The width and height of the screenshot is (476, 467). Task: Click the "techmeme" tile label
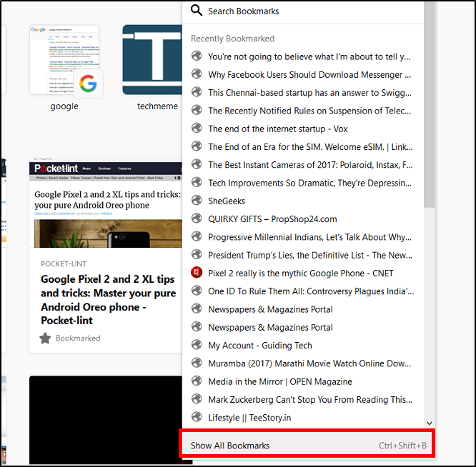click(x=157, y=106)
